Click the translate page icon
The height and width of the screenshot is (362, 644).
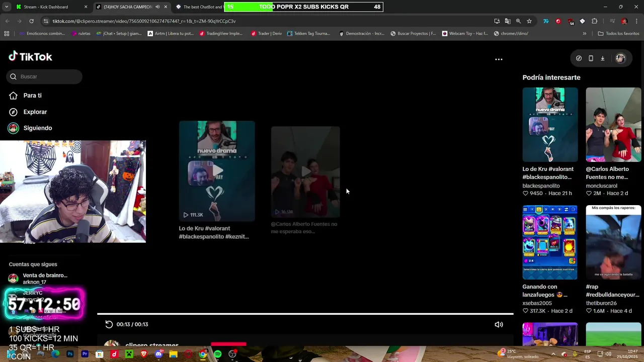pyautogui.click(x=508, y=21)
